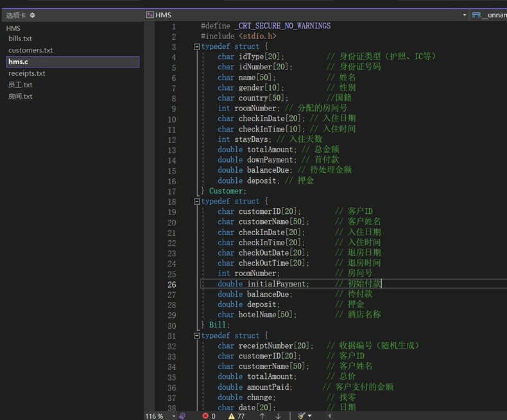Go to previous issue with up arrow

(x=262, y=416)
